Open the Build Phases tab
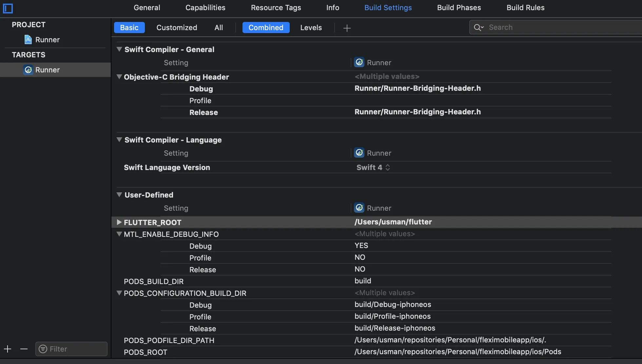The image size is (642, 364). 459,8
